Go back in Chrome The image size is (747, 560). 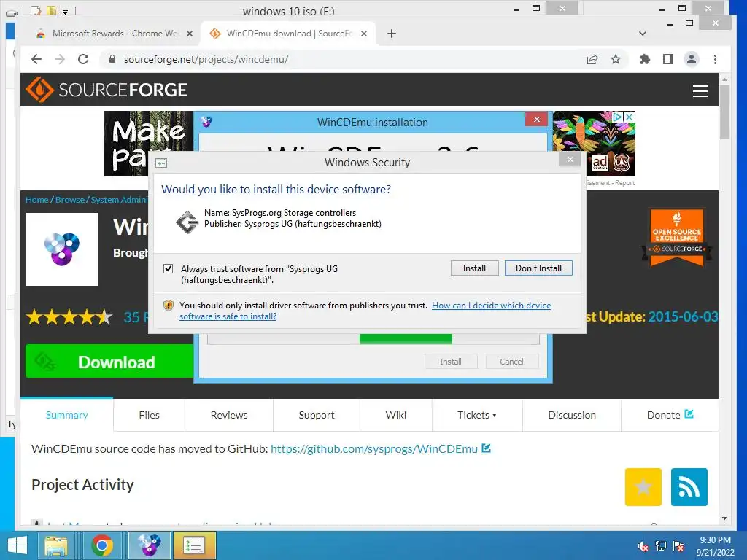pyautogui.click(x=36, y=59)
